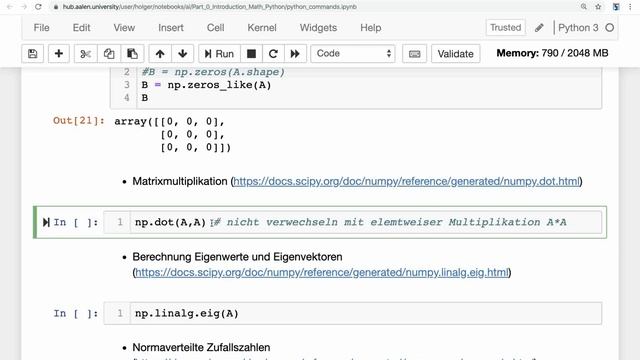Click the kernel status circle indicator
Screen dimensions: 640x360
pyautogui.click(x=609, y=28)
